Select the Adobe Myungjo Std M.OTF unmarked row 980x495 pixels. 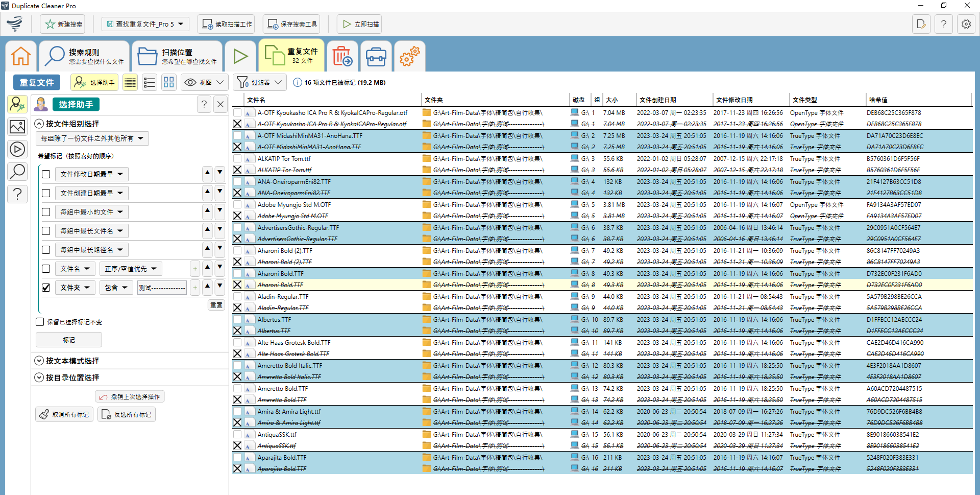tap(602, 205)
